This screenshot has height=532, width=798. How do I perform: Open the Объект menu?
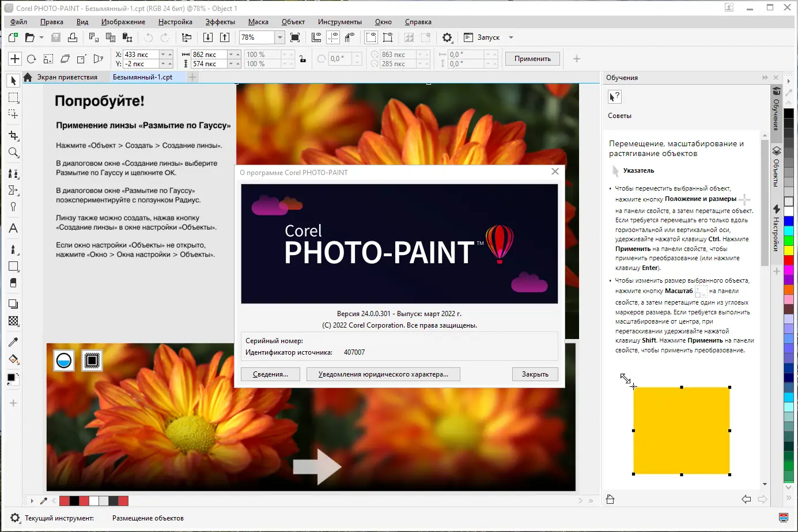click(x=293, y=21)
